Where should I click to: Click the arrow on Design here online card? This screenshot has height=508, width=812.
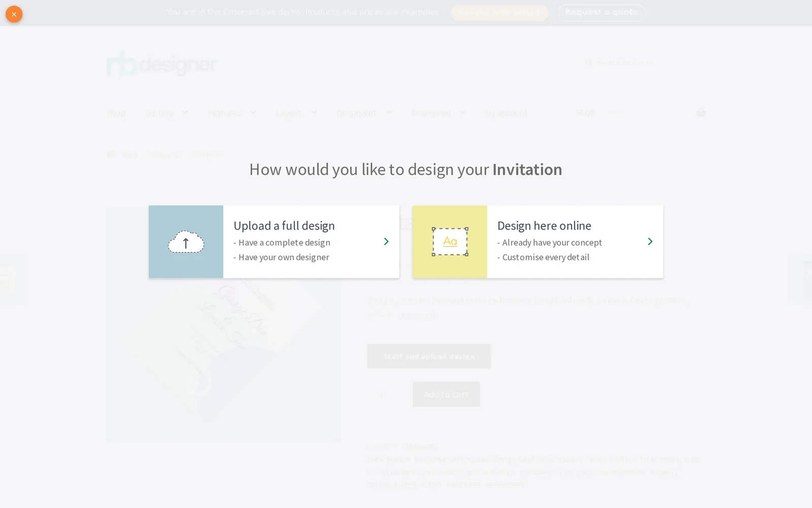click(650, 242)
